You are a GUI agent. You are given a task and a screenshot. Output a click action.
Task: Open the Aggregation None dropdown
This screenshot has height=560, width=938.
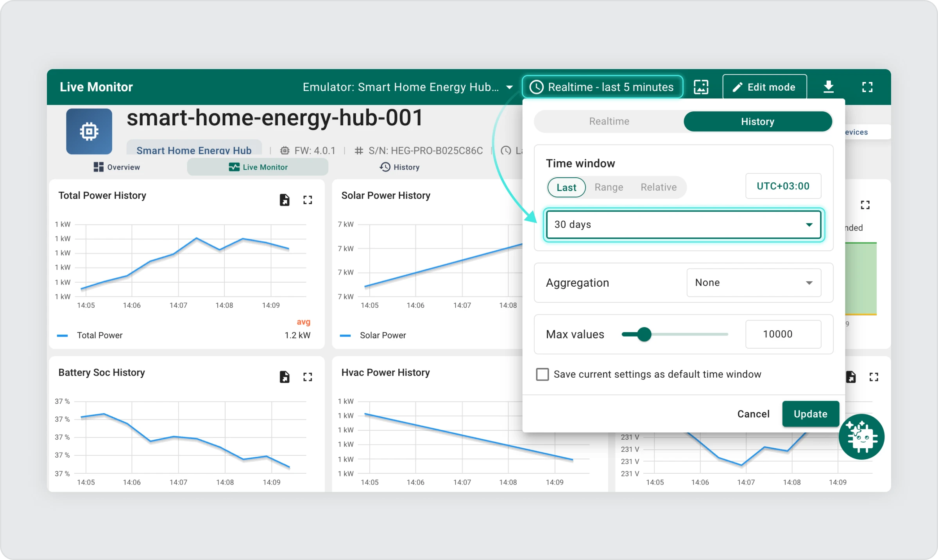pyautogui.click(x=754, y=283)
